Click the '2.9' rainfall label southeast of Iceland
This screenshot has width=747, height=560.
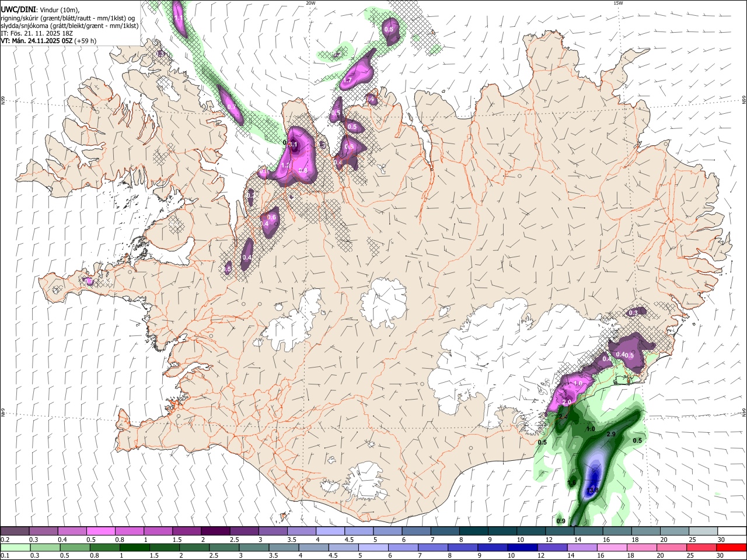coord(611,435)
